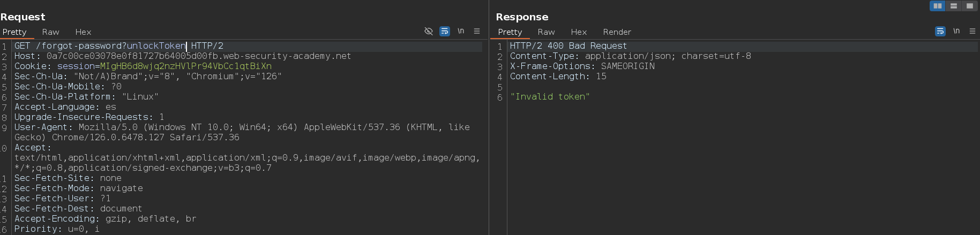Toggle hidden items eye icon in Request
980x235 pixels.
(429, 32)
